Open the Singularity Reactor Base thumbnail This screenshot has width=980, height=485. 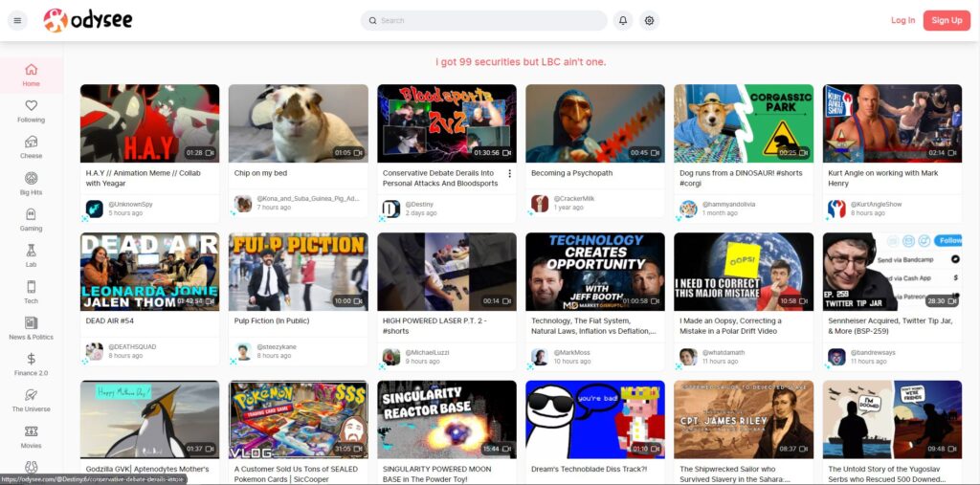pyautogui.click(x=447, y=419)
